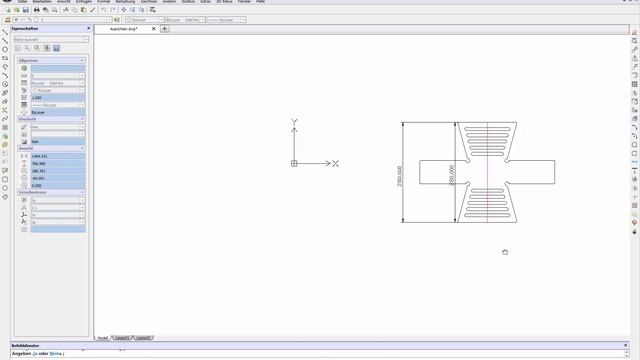640x360 pixels.
Task: Close the Eigenschaften properties panel
Action: [89, 29]
